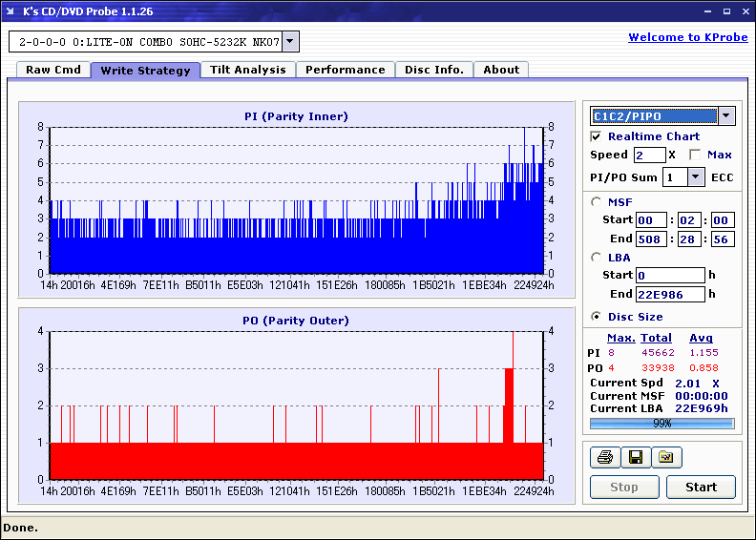Uncheck the Realtime Chart checkbox
This screenshot has height=540, width=756.
597,136
